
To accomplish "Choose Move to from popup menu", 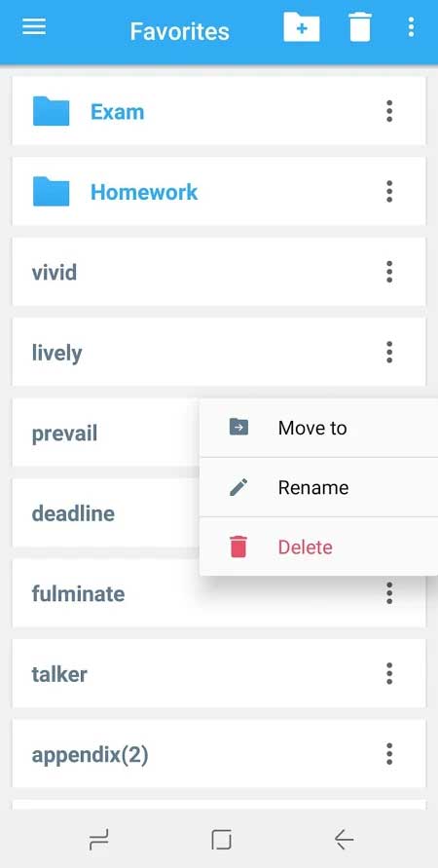I will 318,428.
